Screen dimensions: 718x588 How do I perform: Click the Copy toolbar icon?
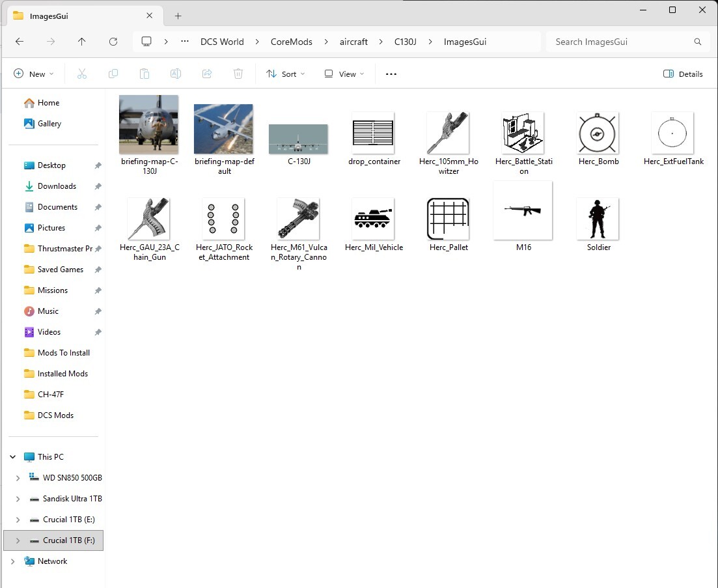113,74
